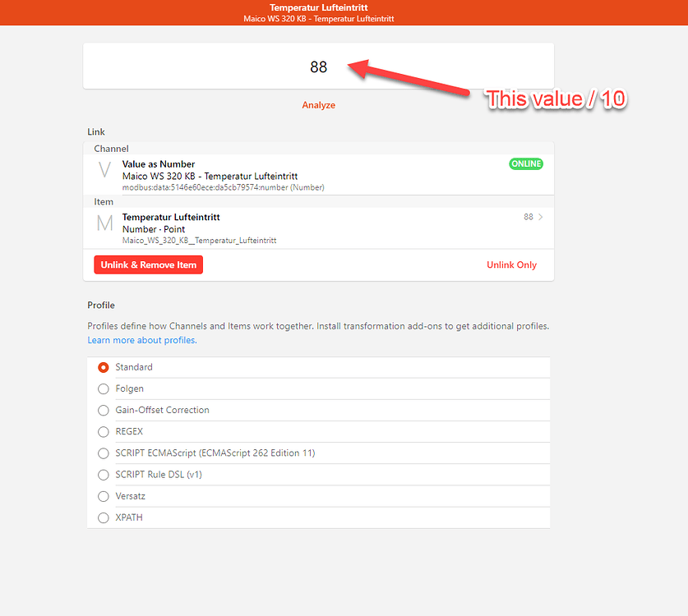Click Analyze to view the value chart

click(318, 104)
